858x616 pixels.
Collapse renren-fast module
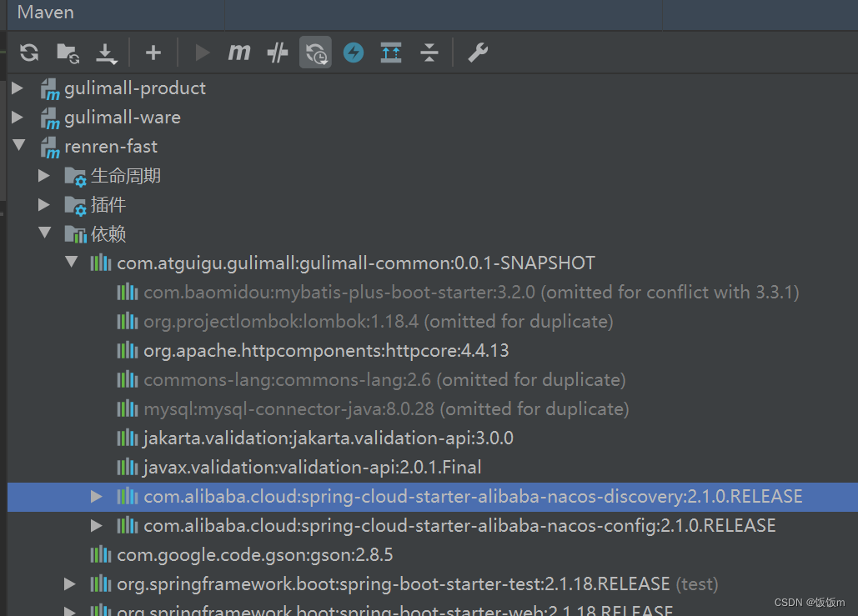click(x=19, y=146)
